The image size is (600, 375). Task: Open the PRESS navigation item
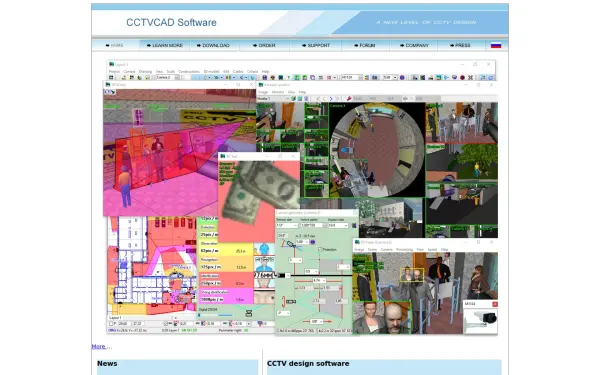point(460,45)
